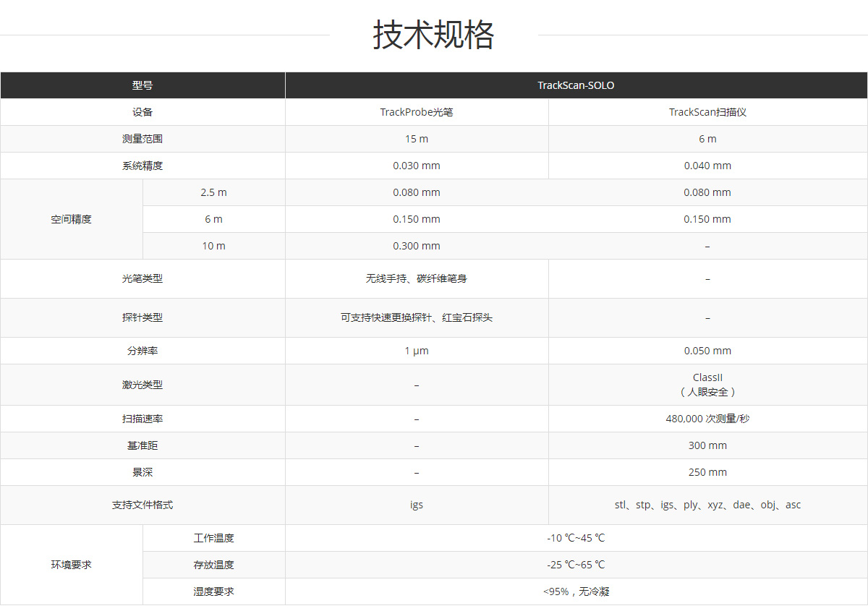Click the 300 mm 基准距 value
This screenshot has width=868, height=611.
click(x=707, y=445)
